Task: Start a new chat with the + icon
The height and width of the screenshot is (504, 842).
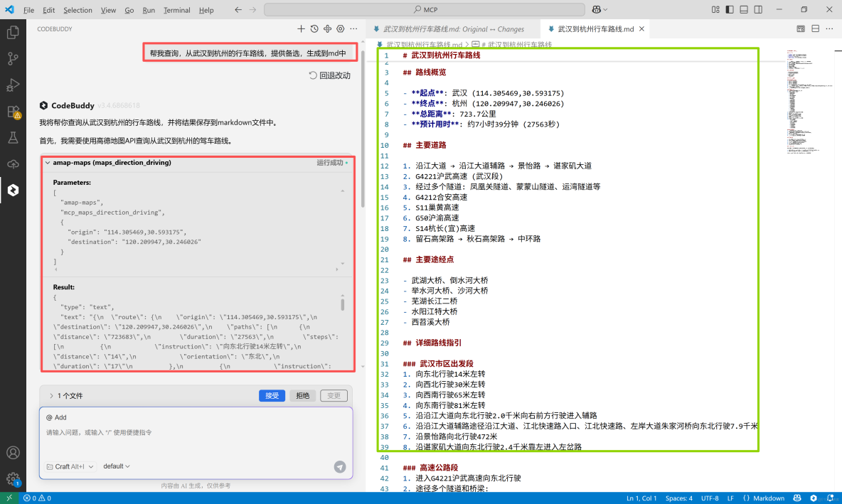Action: 302,28
